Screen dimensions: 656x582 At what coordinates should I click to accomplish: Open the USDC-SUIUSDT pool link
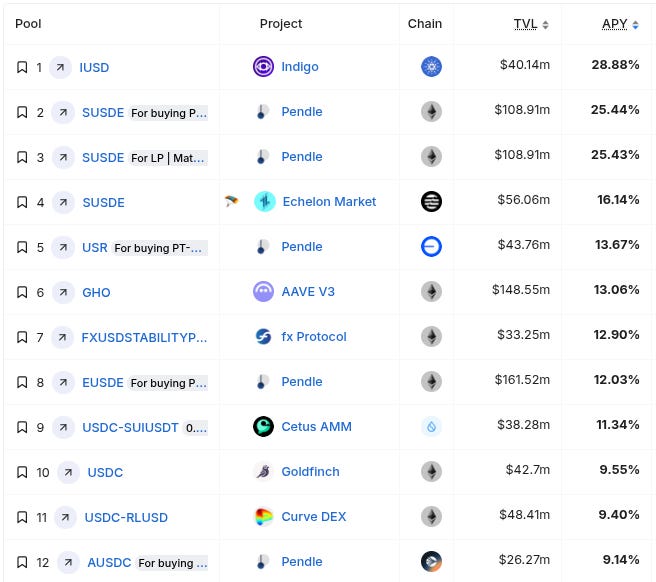[x=130, y=427]
